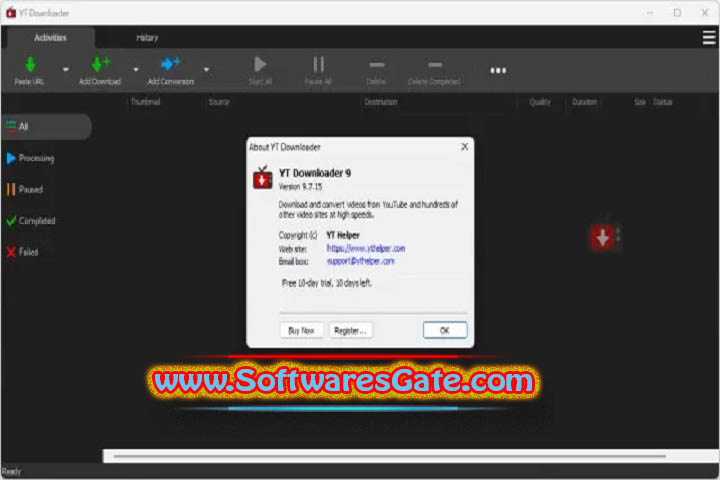Expand the Add Conversion dropdown arrow

pyautogui.click(x=207, y=70)
